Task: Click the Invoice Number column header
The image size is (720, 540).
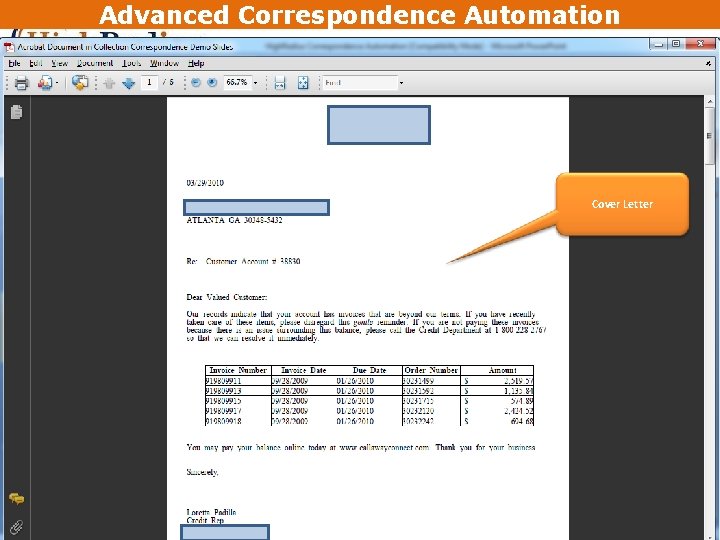Action: pos(238,370)
